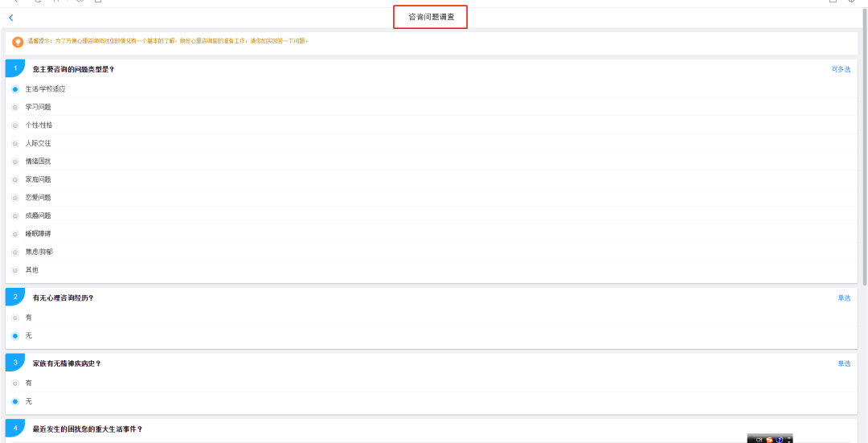Choose 有 for 有无心理咨询经历
Screen dimensions: 868x443
(15, 318)
